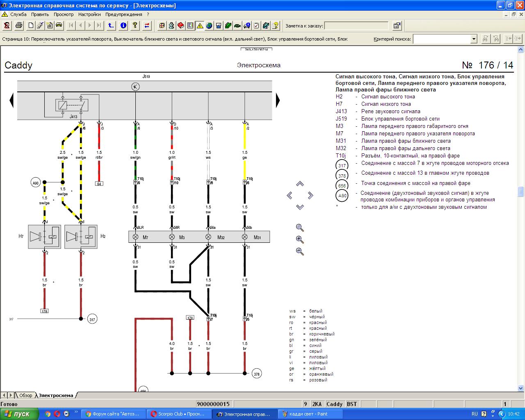Viewport: 525px width, 420px height.
Task: Click the red-blue swap arrows icon
Action: 147,25
